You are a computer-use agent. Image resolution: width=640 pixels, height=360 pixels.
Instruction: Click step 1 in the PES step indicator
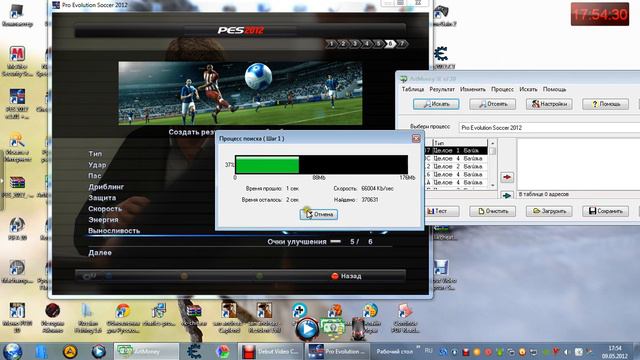[331, 44]
